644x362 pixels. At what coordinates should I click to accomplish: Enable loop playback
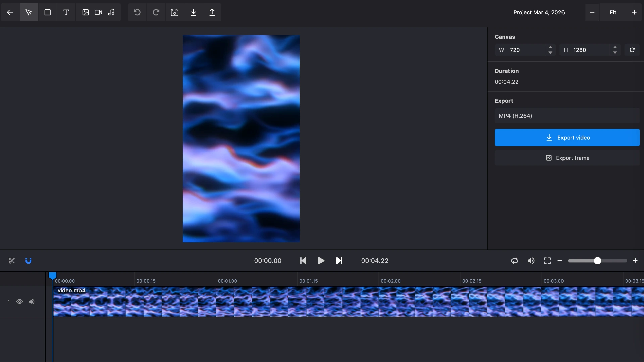click(x=515, y=261)
